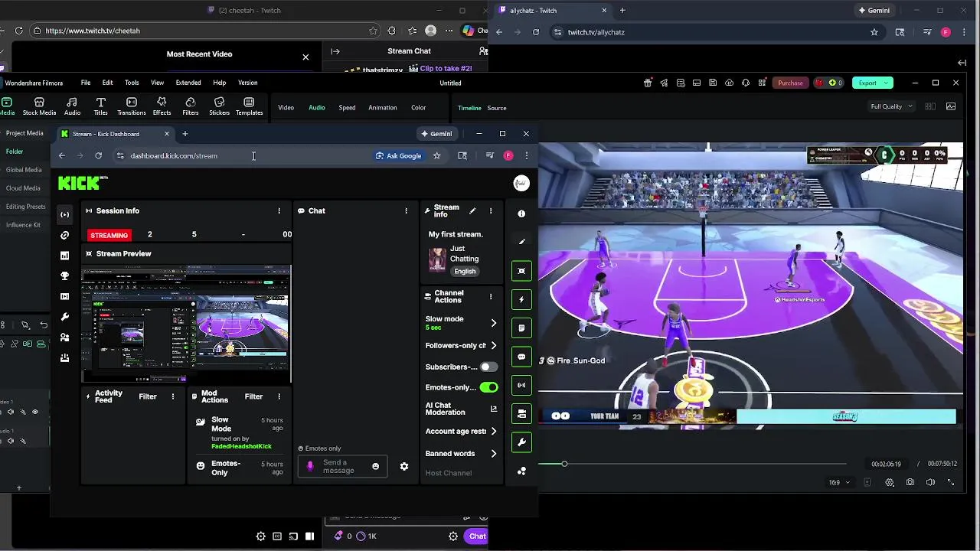
Task: Open Channel Actions options menu
Action: point(491,296)
